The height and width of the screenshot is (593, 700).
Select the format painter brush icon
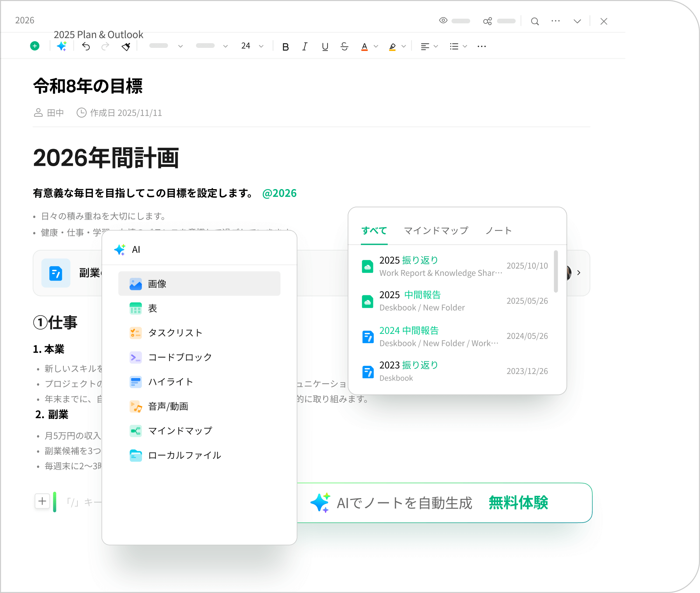pyautogui.click(x=126, y=47)
